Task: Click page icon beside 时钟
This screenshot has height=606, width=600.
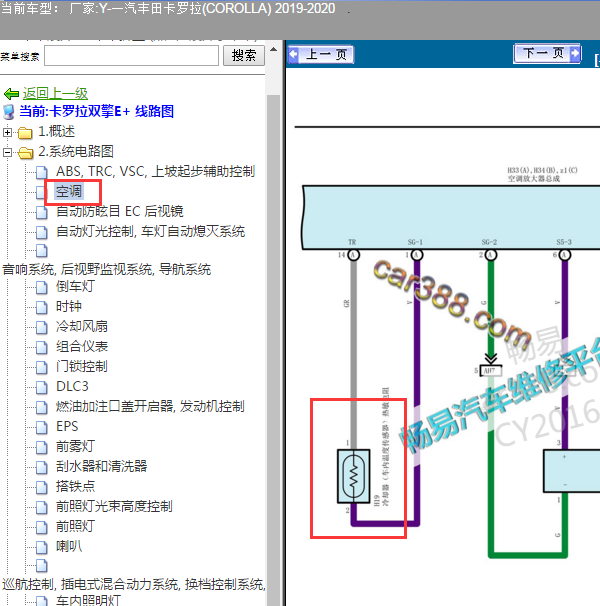Action: tap(41, 308)
